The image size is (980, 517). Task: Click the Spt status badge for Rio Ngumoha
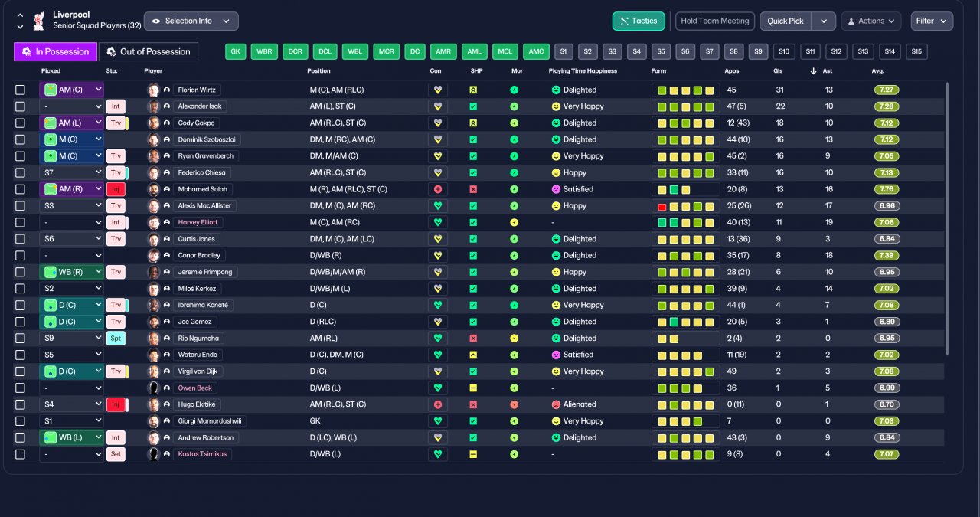click(116, 339)
